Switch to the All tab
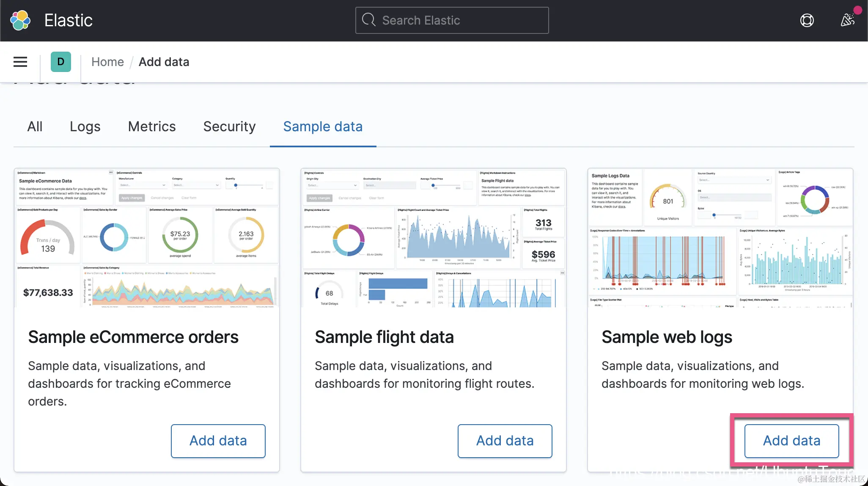The height and width of the screenshot is (486, 868). (x=35, y=127)
